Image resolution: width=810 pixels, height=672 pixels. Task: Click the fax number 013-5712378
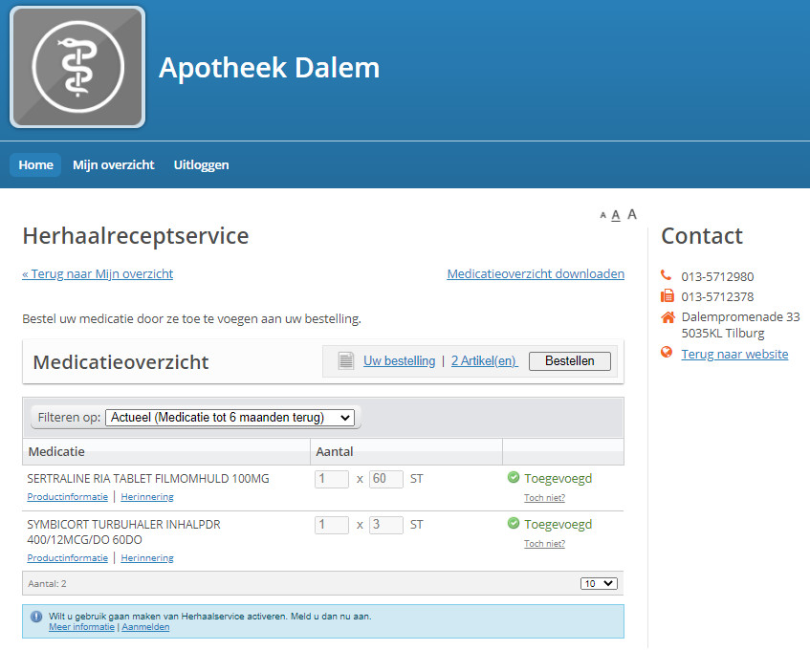point(717,297)
